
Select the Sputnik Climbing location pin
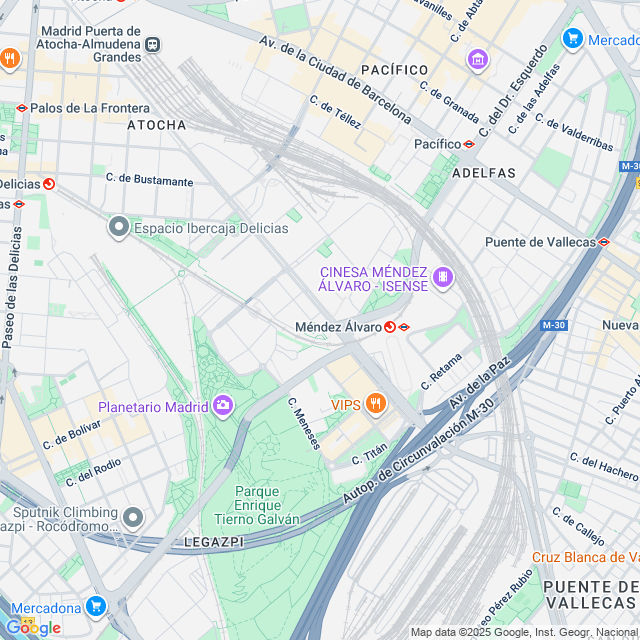pos(133,518)
